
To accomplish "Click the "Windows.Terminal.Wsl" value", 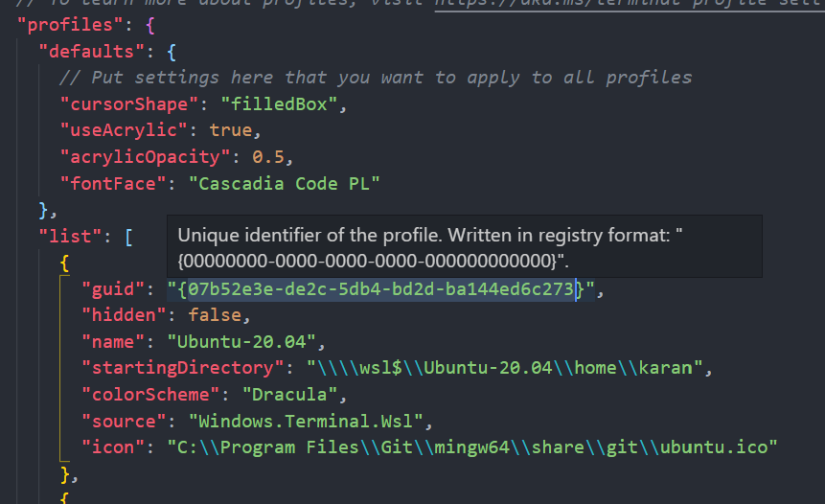I will pyautogui.click(x=306, y=421).
